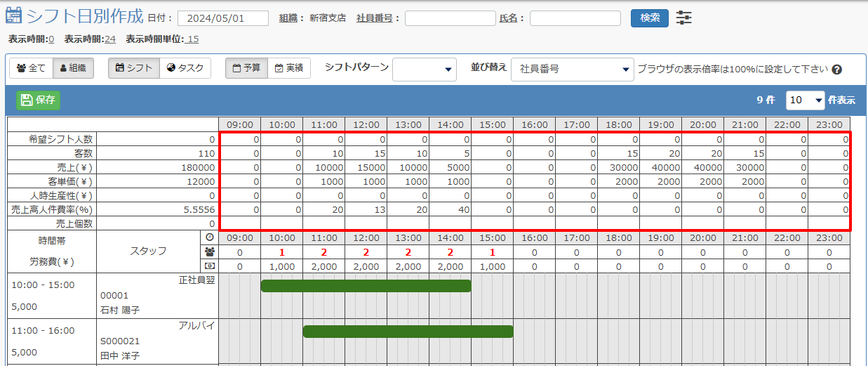Click the アルバイ employment type label
The image size is (868, 366).
click(196, 325)
